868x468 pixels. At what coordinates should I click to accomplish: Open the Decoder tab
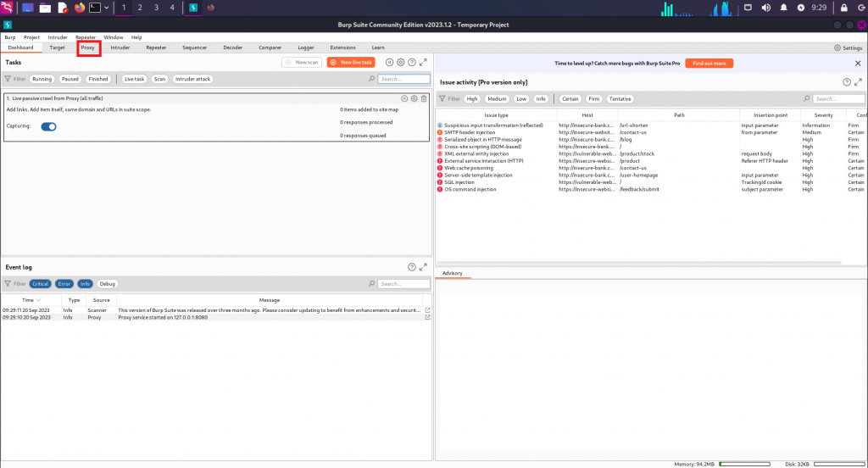(x=233, y=47)
